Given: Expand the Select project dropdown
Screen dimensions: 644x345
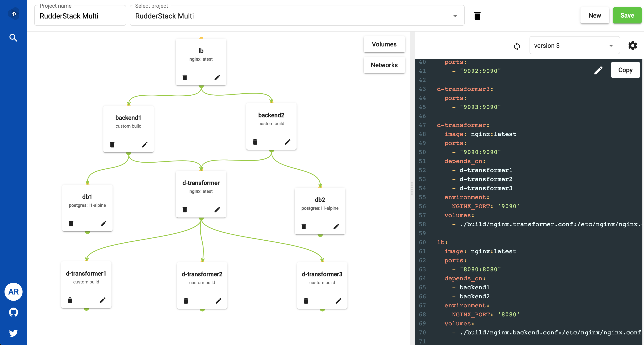Looking at the screenshot, I should pyautogui.click(x=455, y=16).
